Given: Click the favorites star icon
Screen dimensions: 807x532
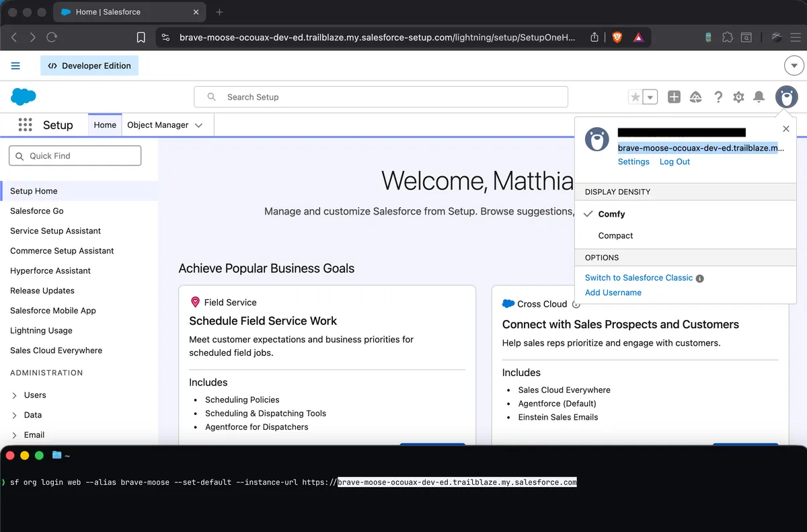Looking at the screenshot, I should click(x=635, y=97).
